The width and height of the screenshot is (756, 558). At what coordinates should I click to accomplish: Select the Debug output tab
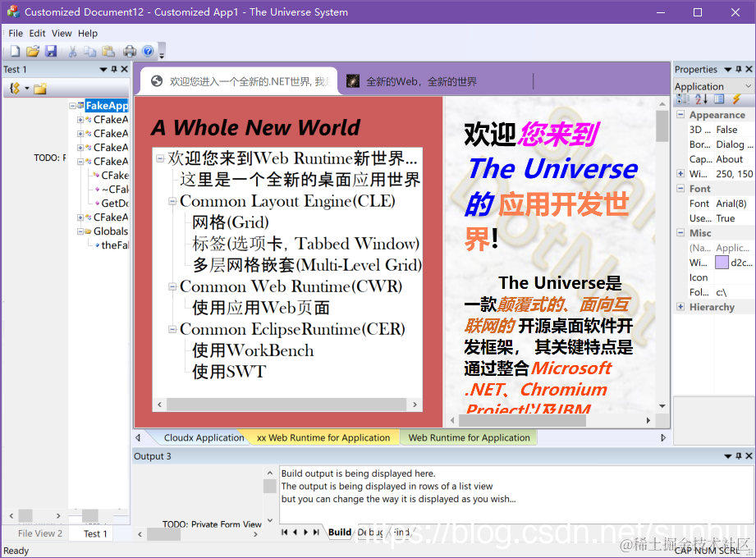coord(370,532)
